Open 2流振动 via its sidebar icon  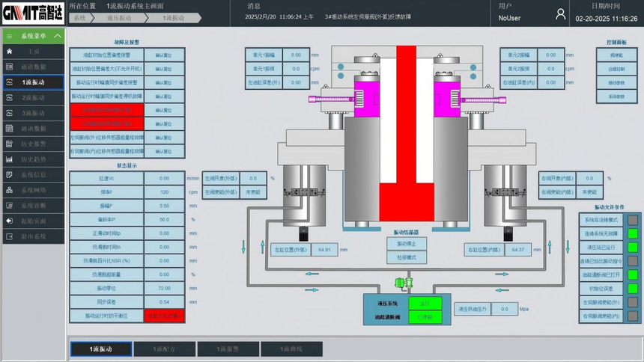pyautogui.click(x=9, y=98)
